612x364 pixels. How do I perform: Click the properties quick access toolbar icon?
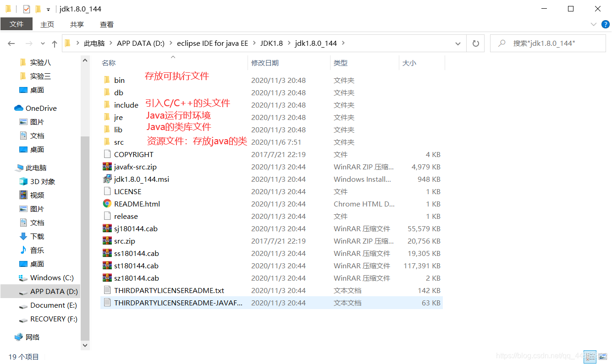coord(27,9)
